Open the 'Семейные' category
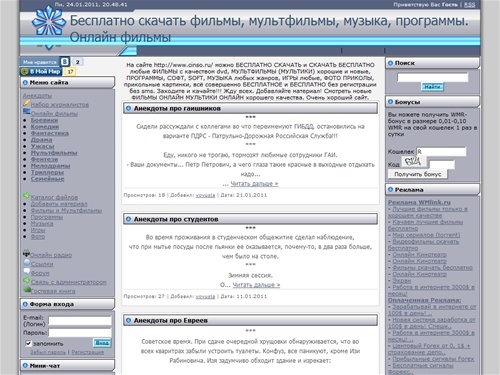This screenshot has width=500, height=375. tap(47, 179)
